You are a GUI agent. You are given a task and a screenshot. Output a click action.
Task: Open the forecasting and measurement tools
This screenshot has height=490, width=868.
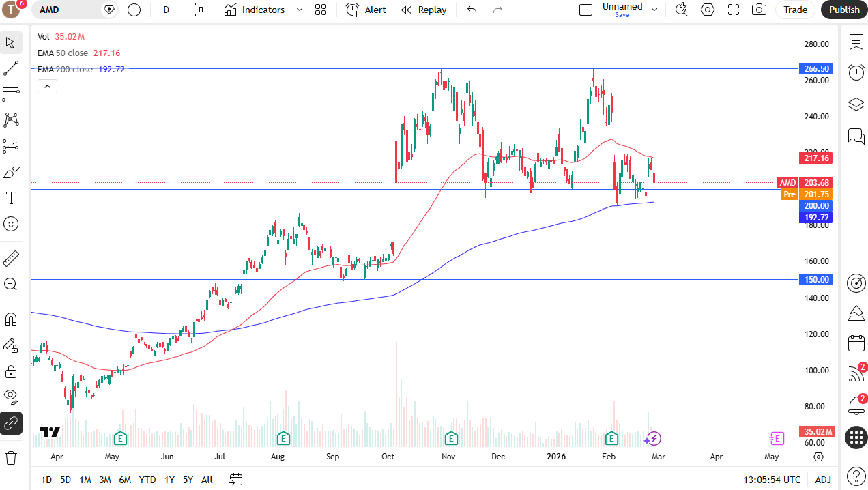(11, 146)
